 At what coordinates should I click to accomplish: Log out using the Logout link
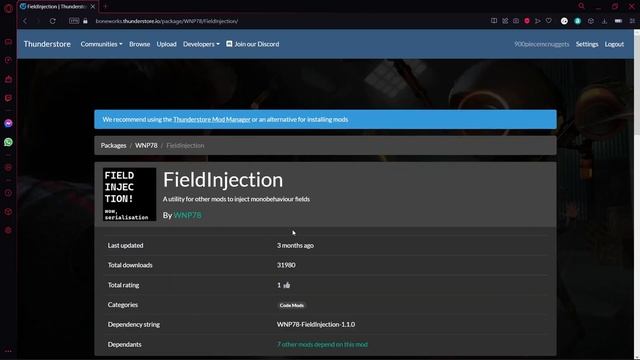(x=614, y=44)
